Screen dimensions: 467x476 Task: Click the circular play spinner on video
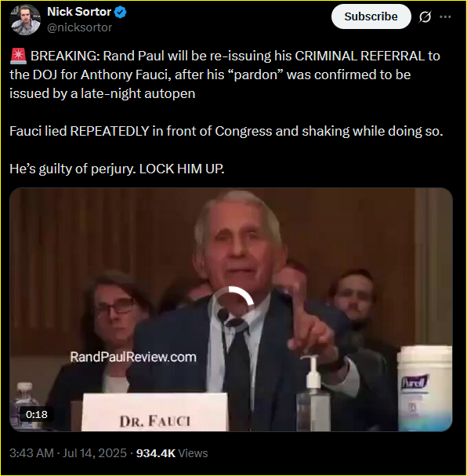[x=231, y=309]
